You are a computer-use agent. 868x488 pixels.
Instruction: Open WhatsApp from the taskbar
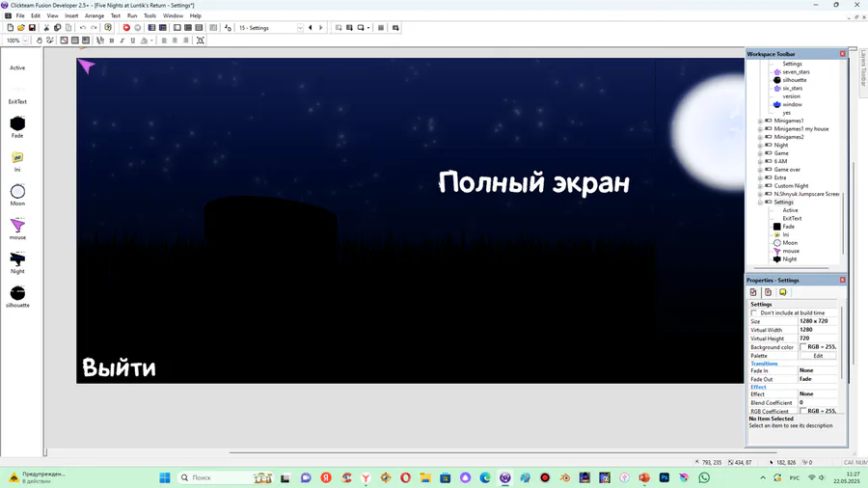pyautogui.click(x=704, y=477)
